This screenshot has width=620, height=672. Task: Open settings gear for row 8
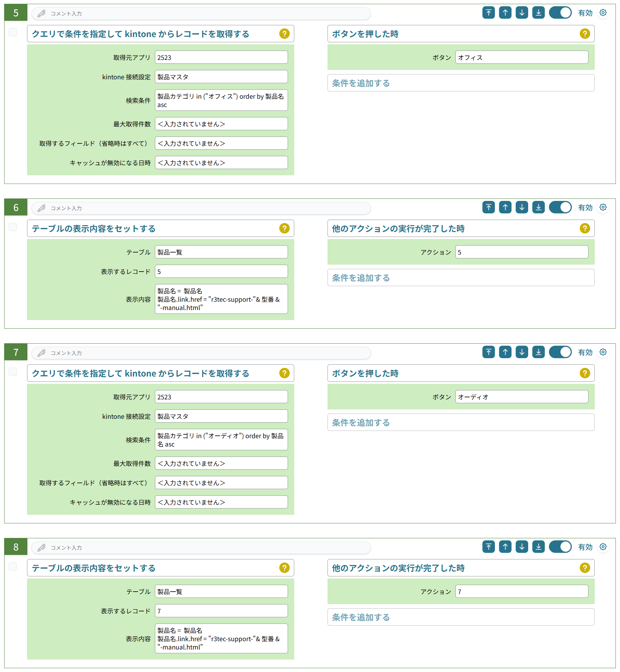coord(603,547)
